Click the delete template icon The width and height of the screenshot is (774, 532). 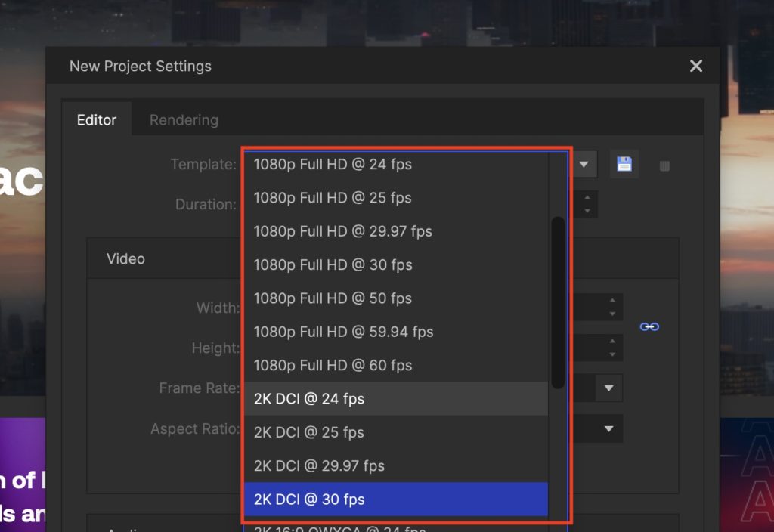coord(664,166)
